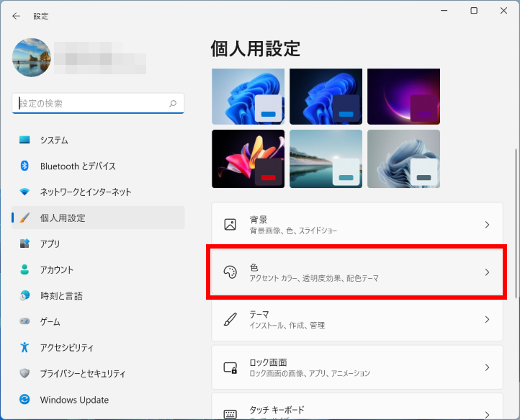Apply the gray-blue bloom theme thumbnail

coord(403,159)
